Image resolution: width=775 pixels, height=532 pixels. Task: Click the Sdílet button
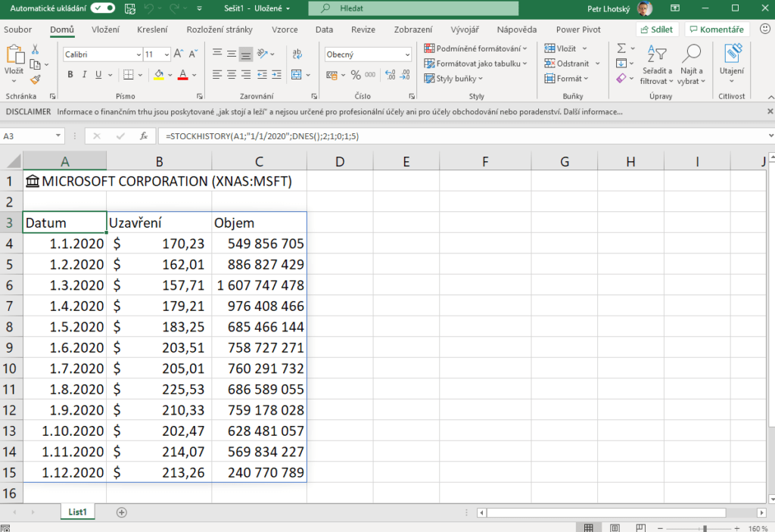point(658,30)
